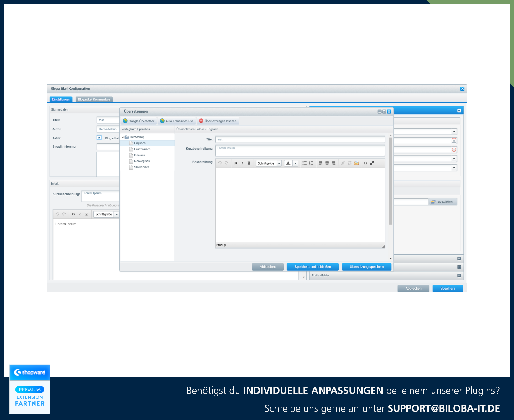
Task: Click the auswählen media button
Action: tap(443, 202)
